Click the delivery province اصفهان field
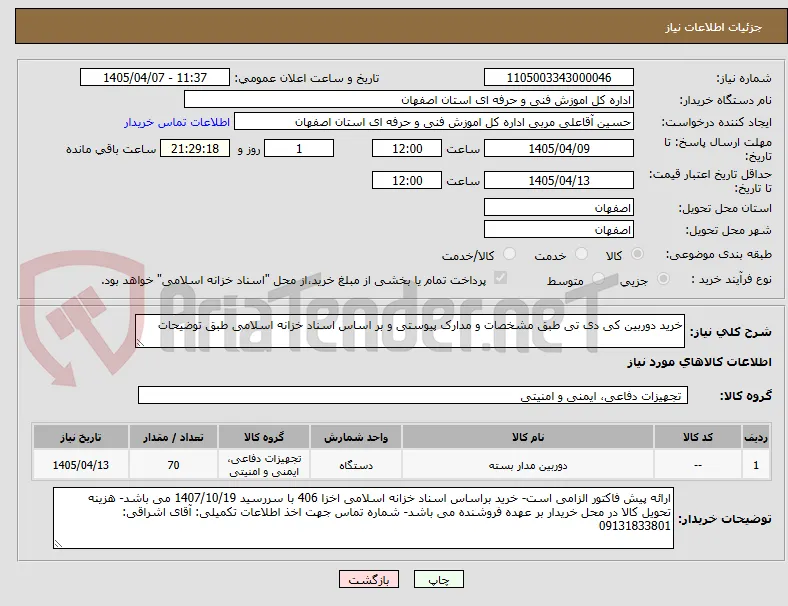788x606 pixels. [558, 207]
